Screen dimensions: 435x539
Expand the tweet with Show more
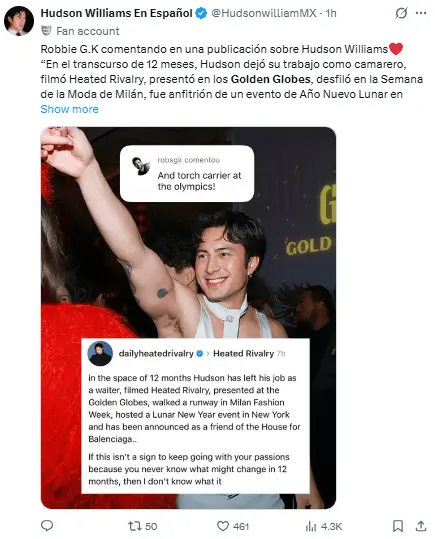(x=69, y=109)
